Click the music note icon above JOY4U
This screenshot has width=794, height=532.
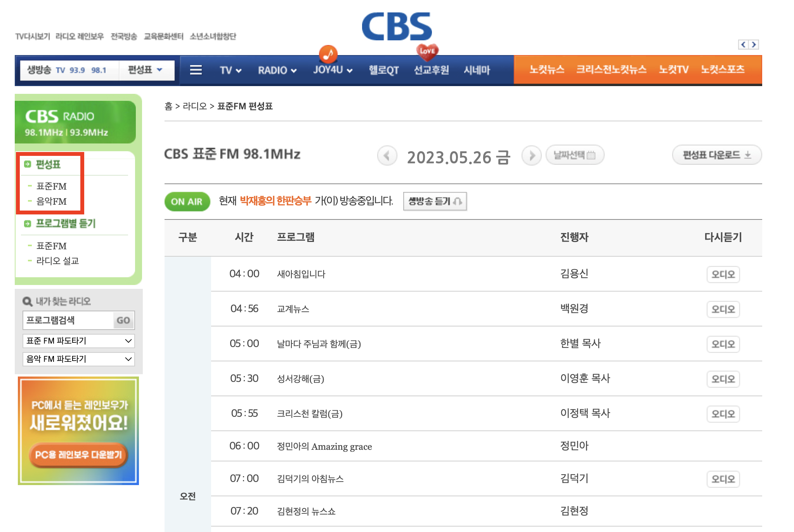328,54
